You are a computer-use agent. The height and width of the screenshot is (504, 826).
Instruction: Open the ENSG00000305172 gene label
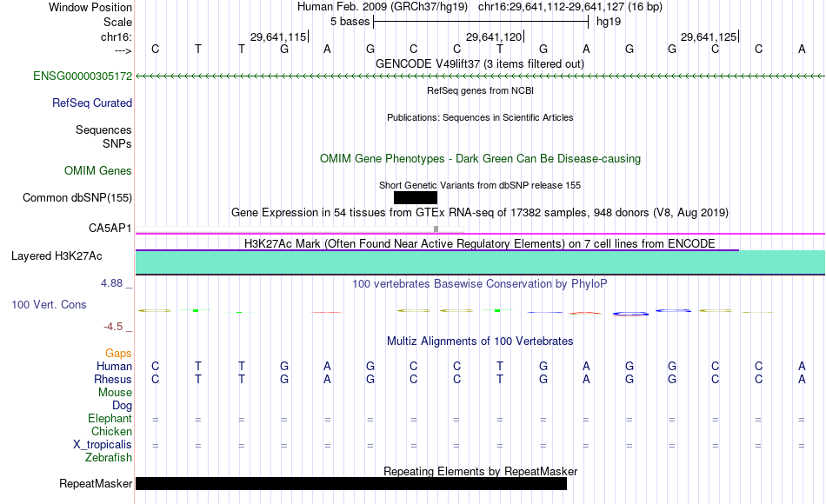[x=83, y=76]
